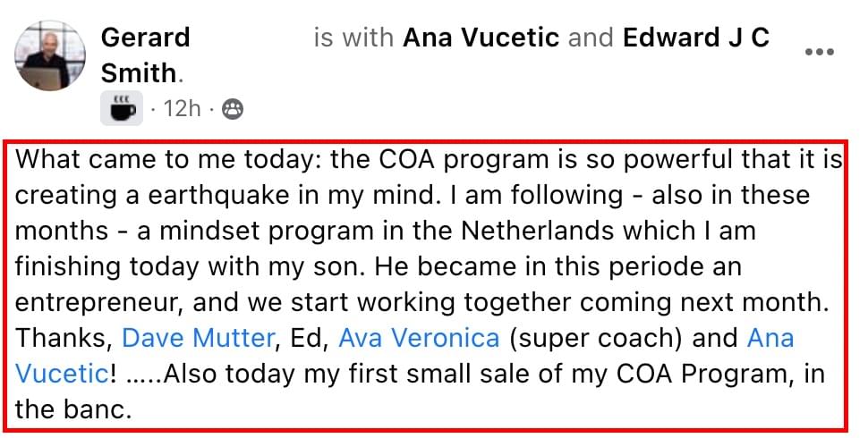Open the three-dot post options menu
Screen dimensions: 868x438
pos(820,52)
